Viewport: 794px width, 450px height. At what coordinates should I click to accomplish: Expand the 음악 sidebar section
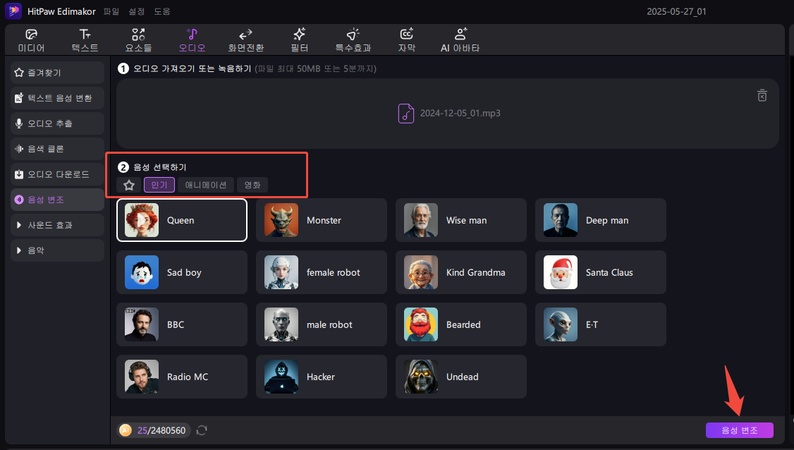[x=56, y=250]
